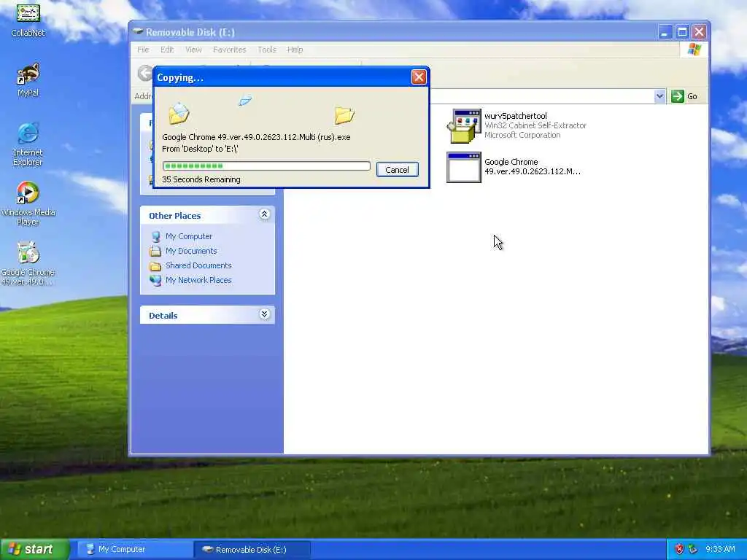This screenshot has width=747, height=560.
Task: Click the Go arrow icon
Action: click(677, 96)
